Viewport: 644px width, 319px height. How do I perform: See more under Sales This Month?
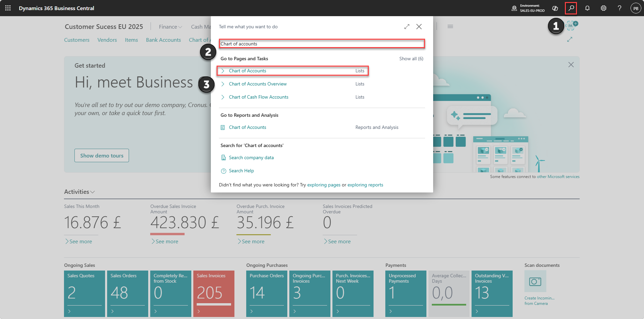[78, 241]
